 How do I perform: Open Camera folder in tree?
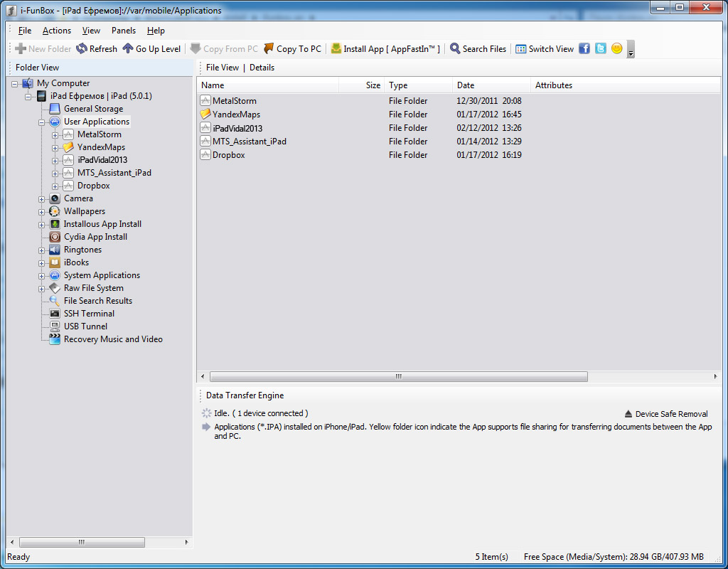(x=78, y=198)
